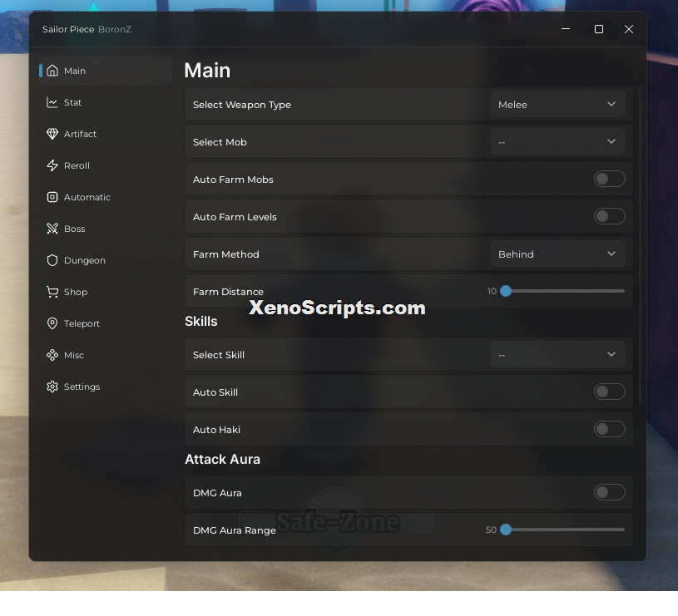Open the Settings gear icon
678x616 pixels.
click(x=52, y=387)
